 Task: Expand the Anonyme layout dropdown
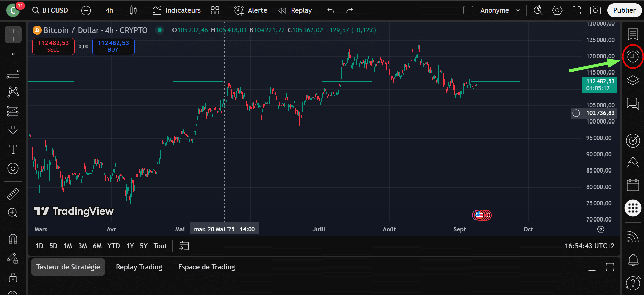[x=518, y=10]
